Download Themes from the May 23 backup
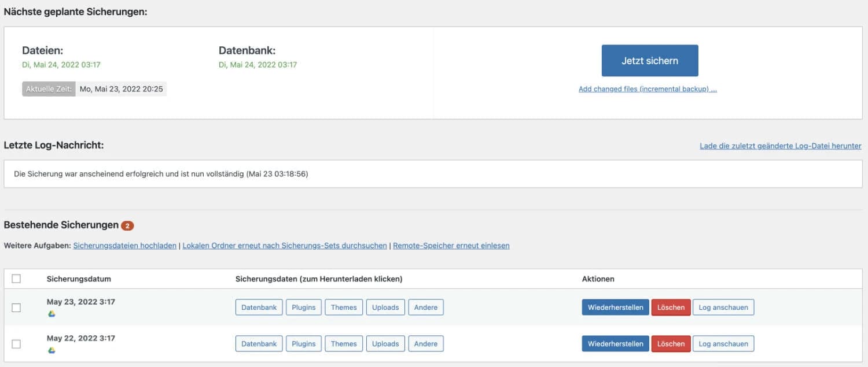 [343, 307]
